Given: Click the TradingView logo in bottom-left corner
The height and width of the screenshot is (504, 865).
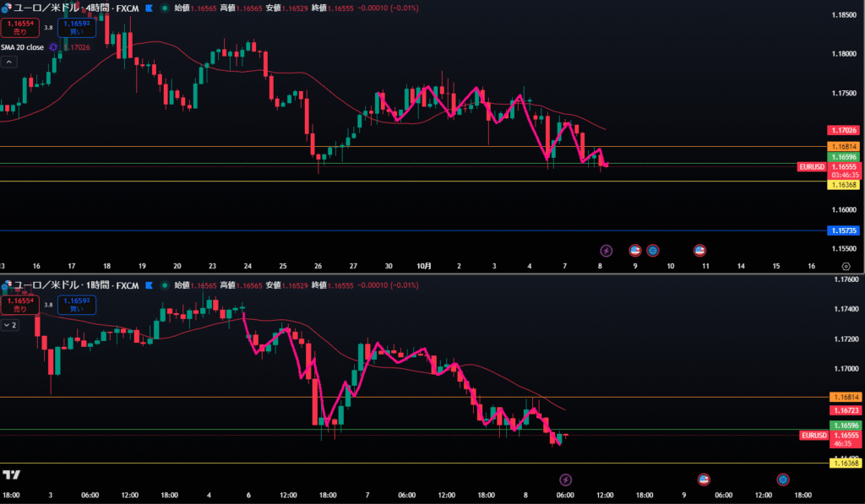Looking at the screenshot, I should [11, 474].
